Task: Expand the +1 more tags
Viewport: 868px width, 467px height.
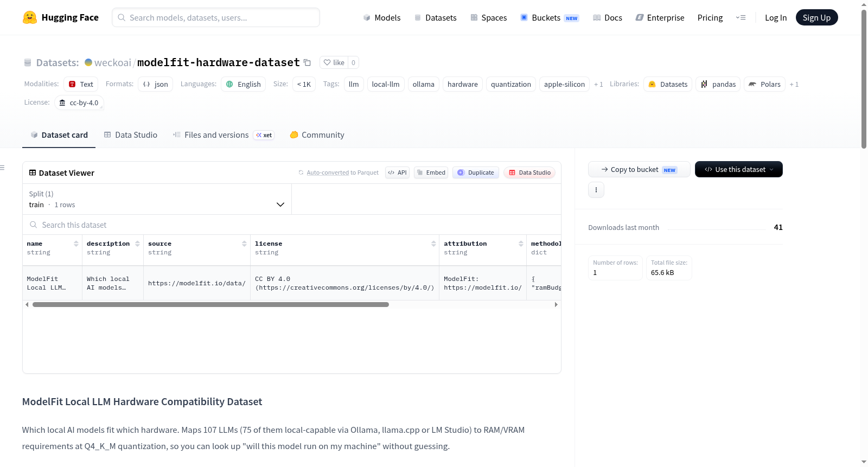Action: click(x=598, y=84)
